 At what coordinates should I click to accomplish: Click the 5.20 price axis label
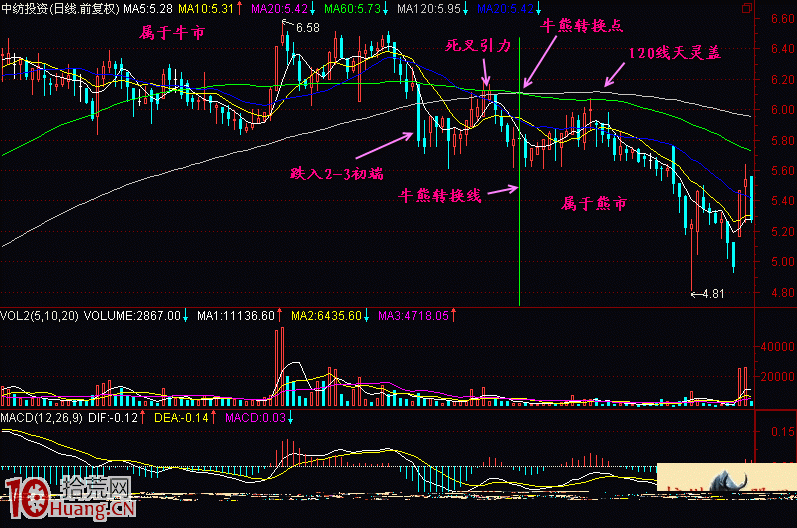tap(782, 232)
